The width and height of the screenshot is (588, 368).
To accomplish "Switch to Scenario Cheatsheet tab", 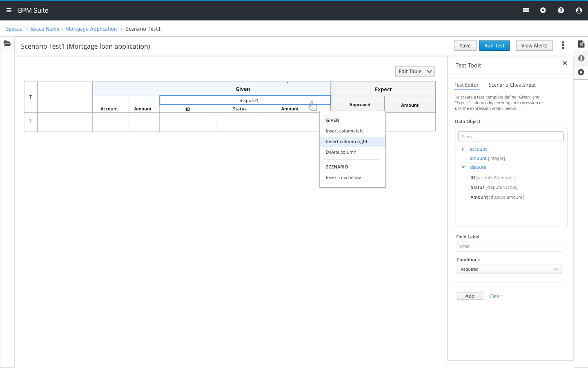I will pyautogui.click(x=512, y=85).
